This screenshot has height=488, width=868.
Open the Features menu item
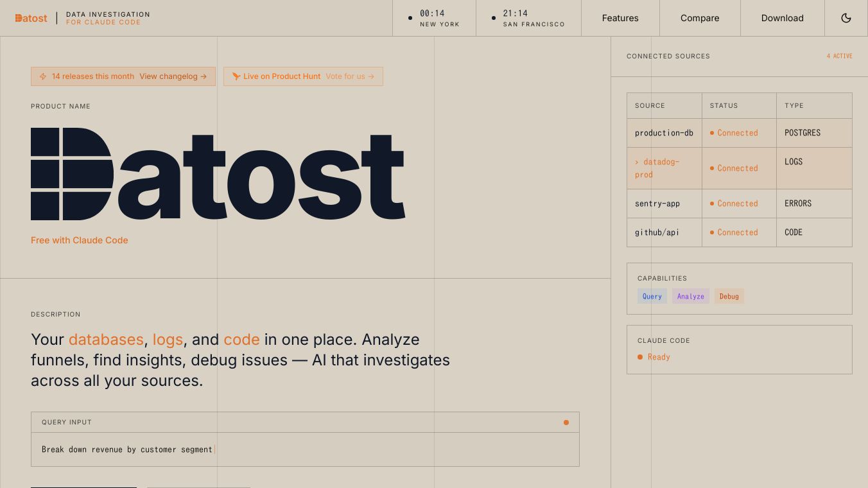(620, 18)
